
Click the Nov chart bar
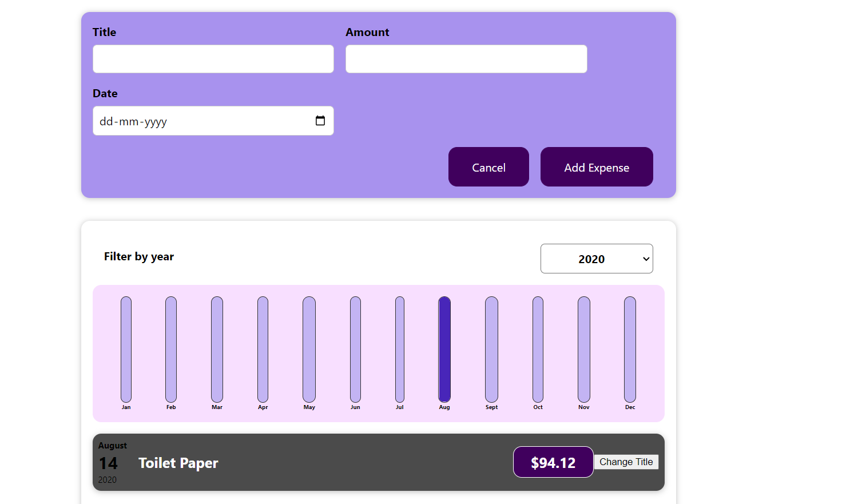coord(583,350)
